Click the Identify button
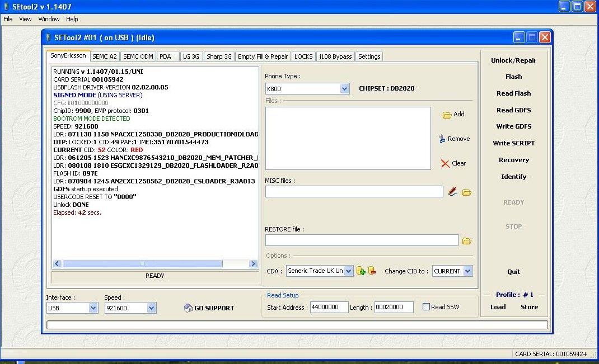 513,177
